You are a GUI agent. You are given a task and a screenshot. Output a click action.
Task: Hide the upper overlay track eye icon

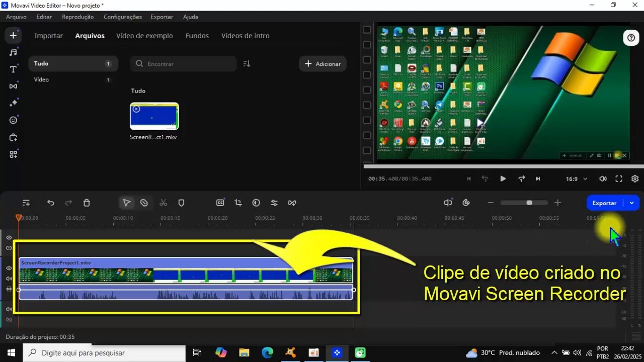coord(9,238)
